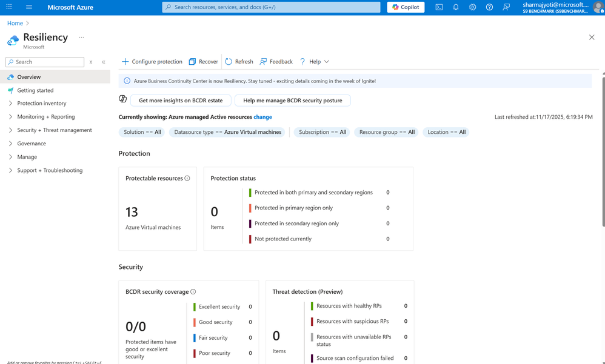The image size is (605, 364).
Task: Click the Good security row
Action: [222, 322]
